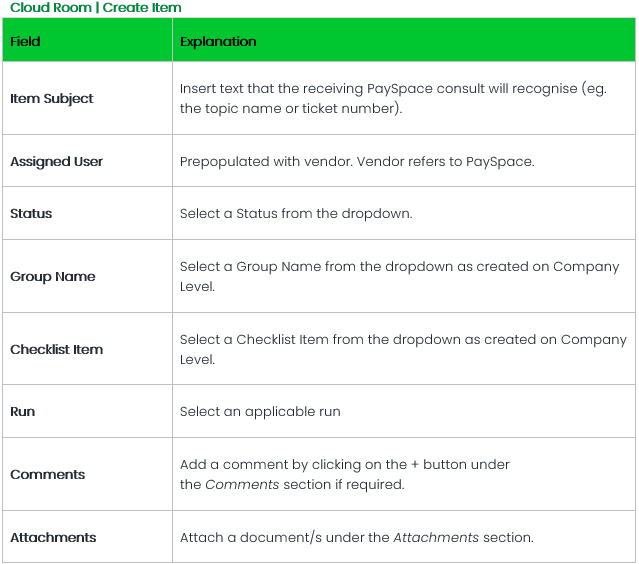Click the "Cloud Room | Create Item" heading
Viewport: 639px width, 564px height.
[x=96, y=8]
